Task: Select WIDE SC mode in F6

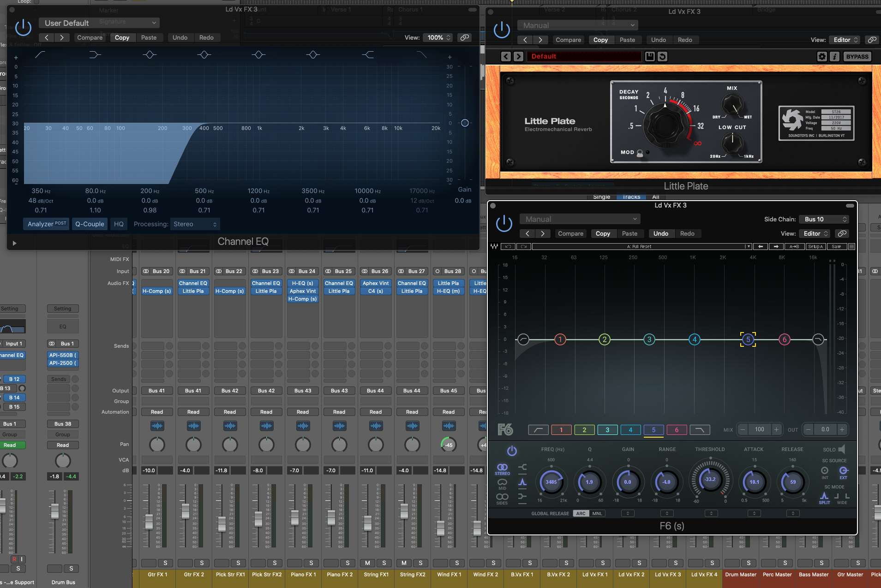Action: (842, 498)
